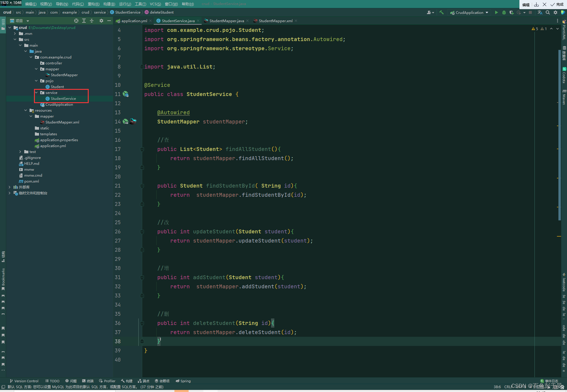
Task: Open Codota side tool window
Action: [564, 75]
